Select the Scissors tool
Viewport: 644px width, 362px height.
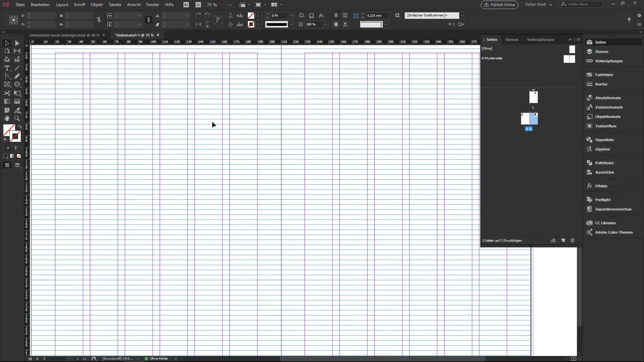tap(7, 93)
